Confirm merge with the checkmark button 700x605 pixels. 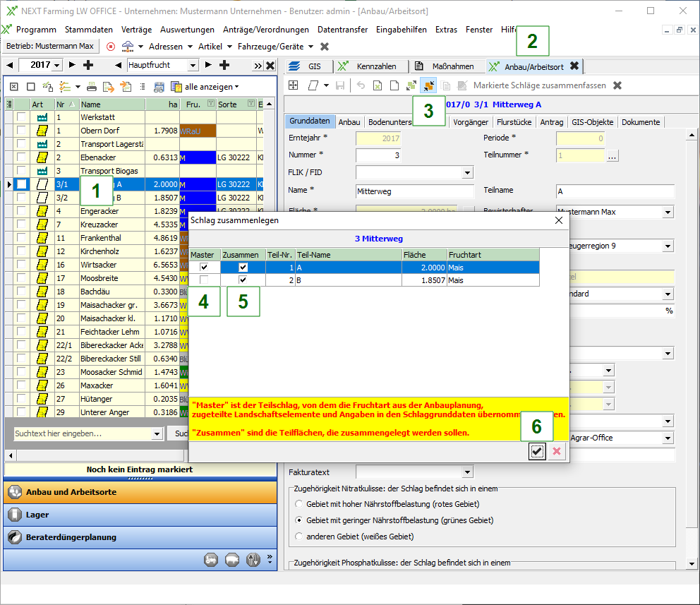tap(538, 452)
